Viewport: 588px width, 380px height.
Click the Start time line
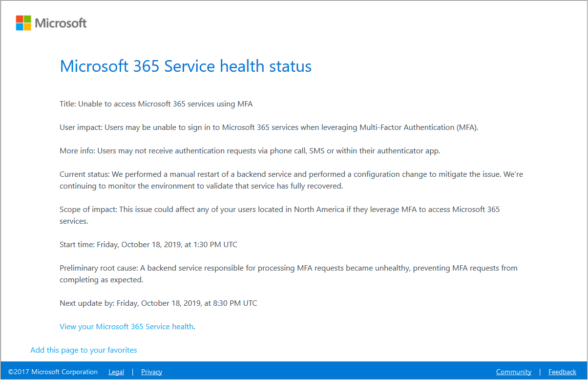pos(148,244)
